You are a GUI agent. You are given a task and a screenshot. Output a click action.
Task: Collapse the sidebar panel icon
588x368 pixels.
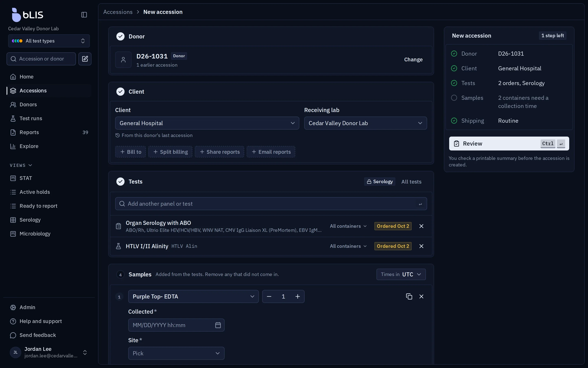pyautogui.click(x=84, y=15)
